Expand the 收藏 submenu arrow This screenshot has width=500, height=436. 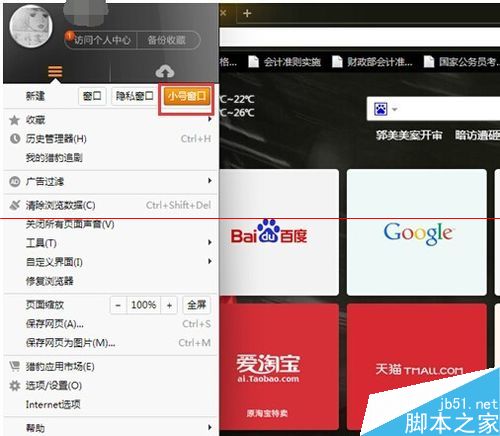[x=210, y=119]
